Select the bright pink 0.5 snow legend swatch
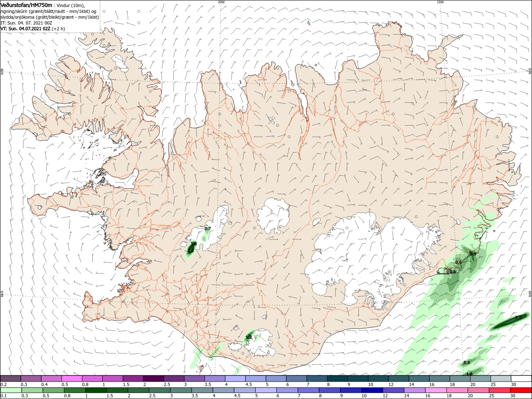Image resolution: width=532 pixels, height=399 pixels. pos(71,379)
